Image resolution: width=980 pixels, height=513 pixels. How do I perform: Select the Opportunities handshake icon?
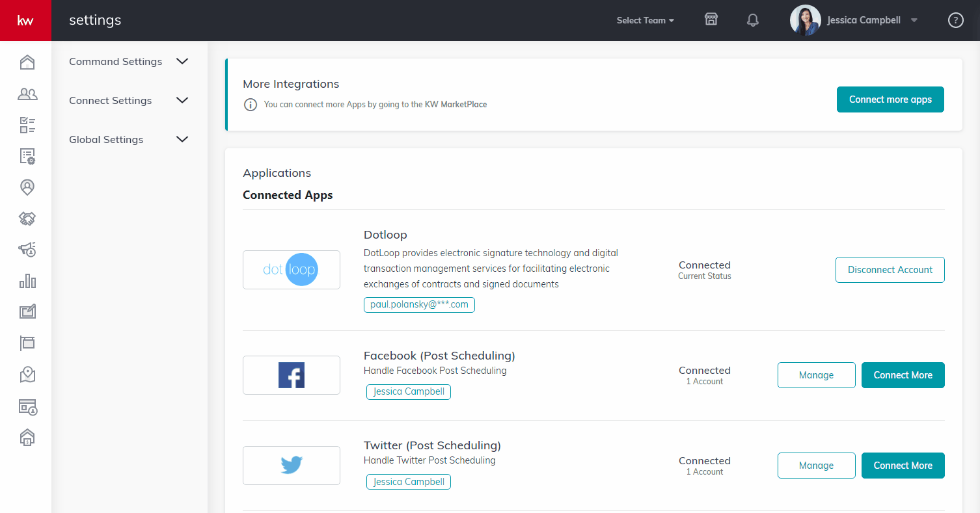click(27, 218)
